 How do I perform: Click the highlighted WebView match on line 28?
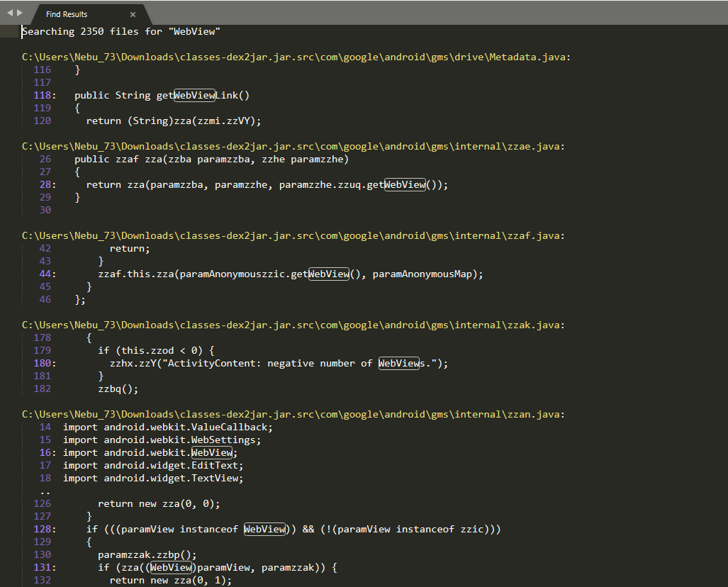coord(405,185)
